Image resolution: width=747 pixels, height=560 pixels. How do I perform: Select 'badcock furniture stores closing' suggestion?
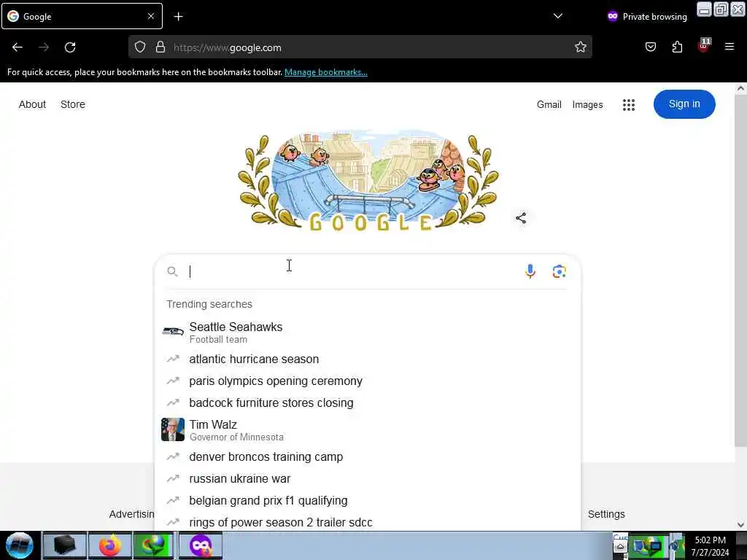point(368,402)
